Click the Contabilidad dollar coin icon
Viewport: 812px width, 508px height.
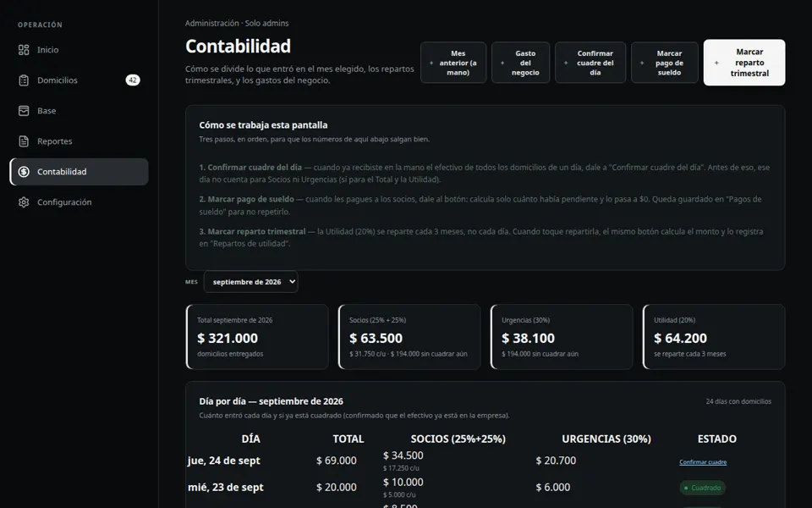pyautogui.click(x=24, y=172)
